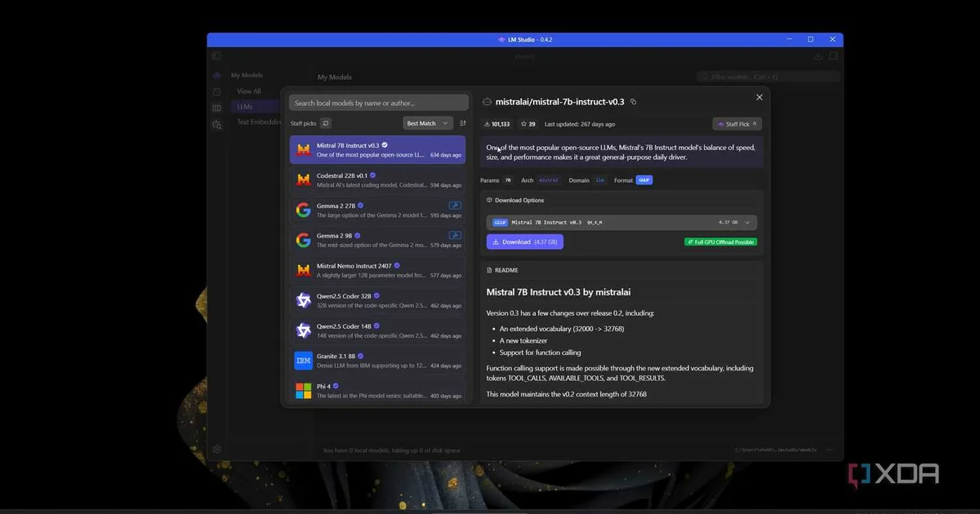Click the tool-use badge on Gemma 2 9B
980x514 pixels.
point(455,236)
